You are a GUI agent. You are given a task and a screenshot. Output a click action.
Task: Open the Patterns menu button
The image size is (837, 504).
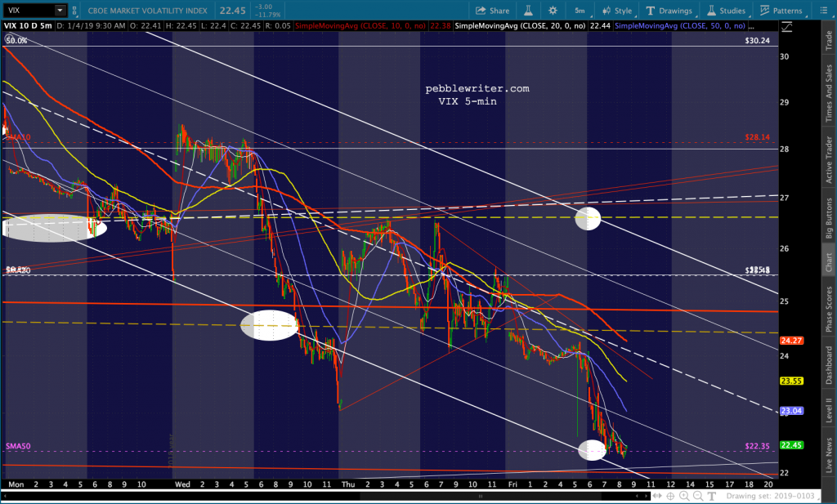[781, 11]
